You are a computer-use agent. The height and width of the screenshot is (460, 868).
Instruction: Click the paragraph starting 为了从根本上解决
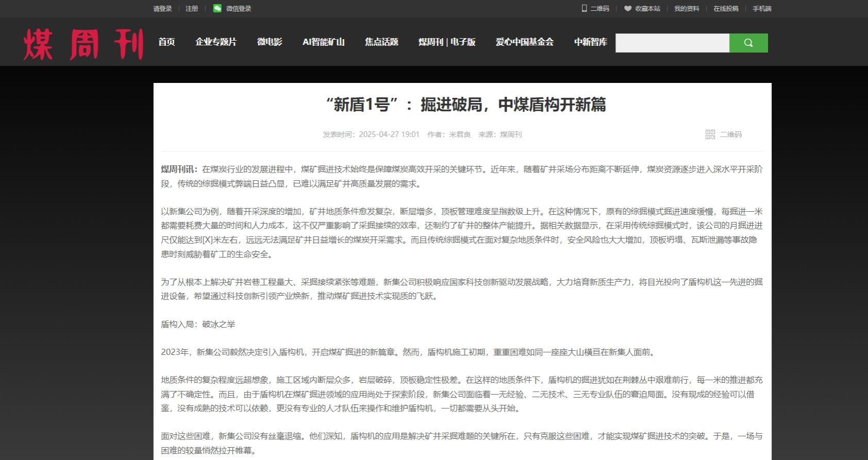point(462,289)
